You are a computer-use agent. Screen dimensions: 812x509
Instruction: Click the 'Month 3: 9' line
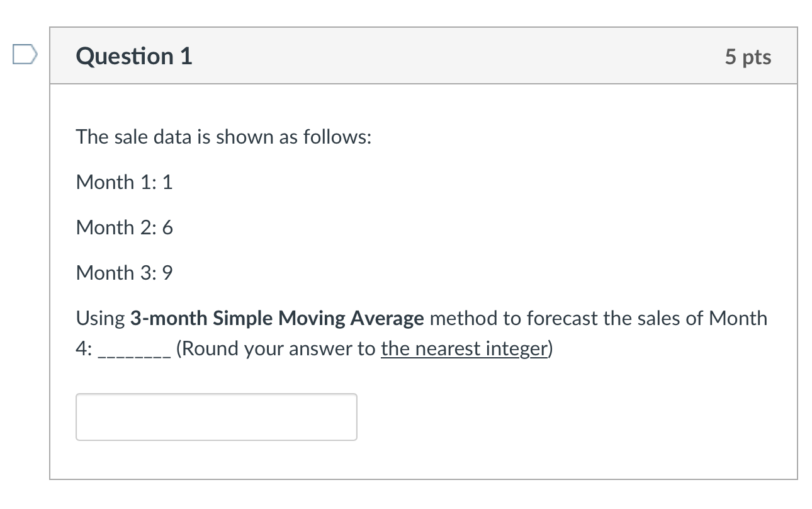click(x=124, y=273)
